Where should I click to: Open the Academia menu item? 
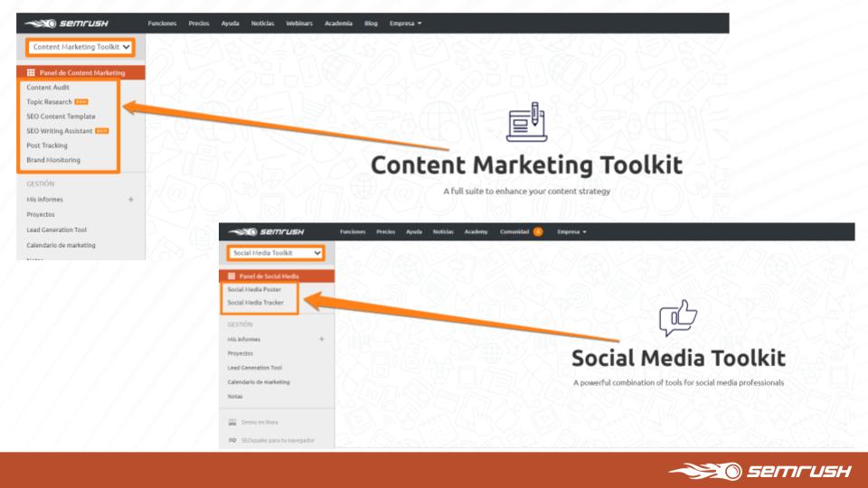338,23
